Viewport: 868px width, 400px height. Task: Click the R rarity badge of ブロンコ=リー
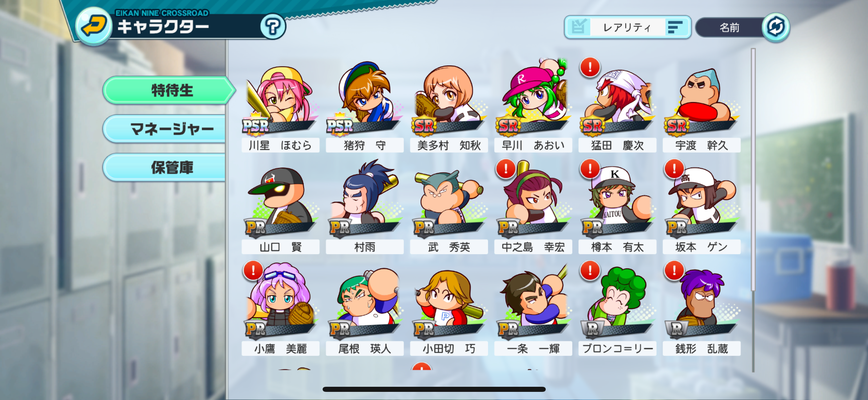(593, 329)
